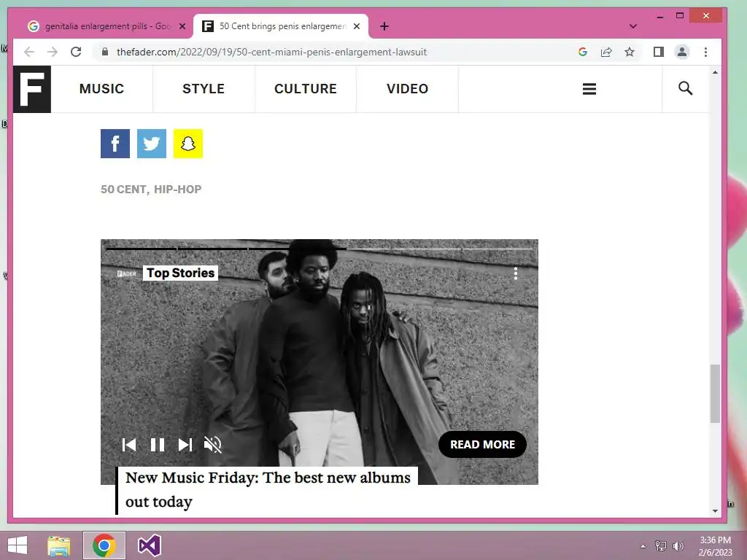
Task: Toggle the browser side panel
Action: point(659,52)
